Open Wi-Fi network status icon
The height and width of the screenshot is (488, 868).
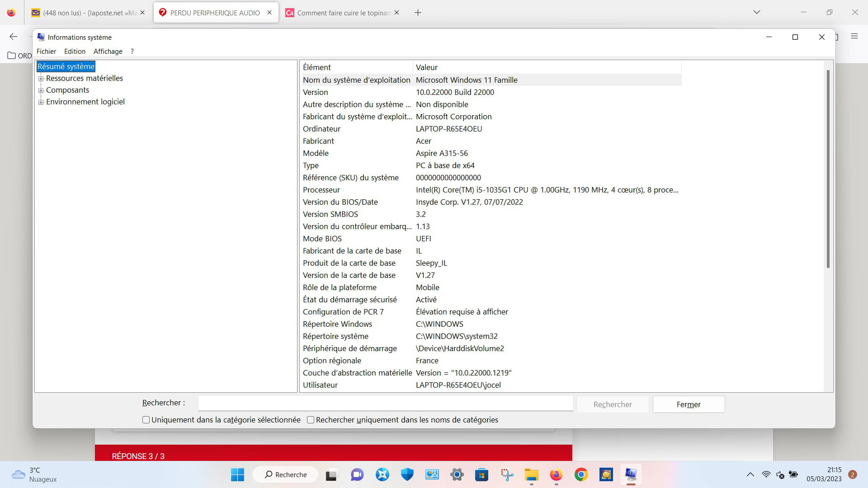(766, 474)
